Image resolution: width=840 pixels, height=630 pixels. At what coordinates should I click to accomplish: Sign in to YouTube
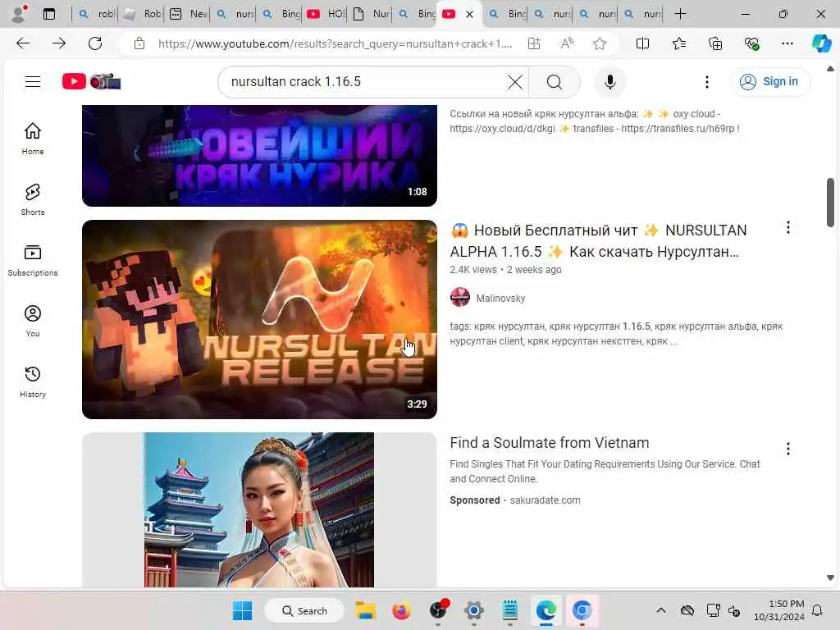pyautogui.click(x=769, y=81)
